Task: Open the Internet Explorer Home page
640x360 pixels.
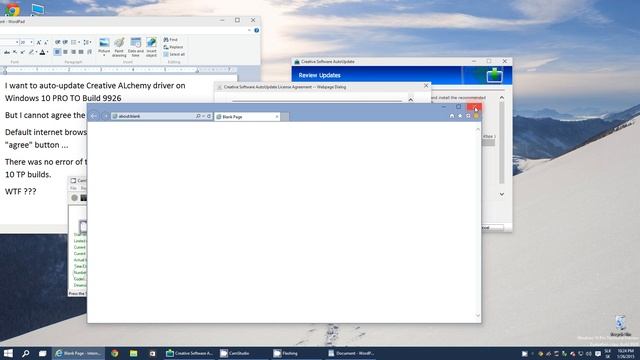Action: 452,116
